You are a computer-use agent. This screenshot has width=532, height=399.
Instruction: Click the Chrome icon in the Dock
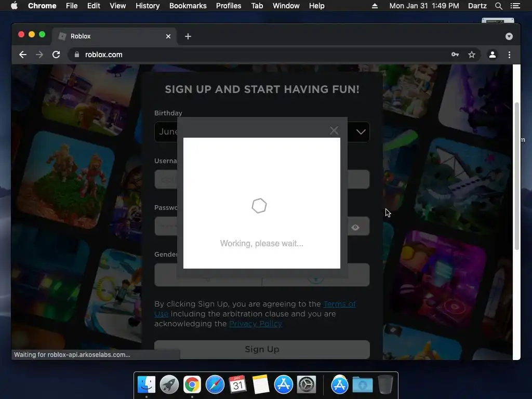tap(192, 384)
